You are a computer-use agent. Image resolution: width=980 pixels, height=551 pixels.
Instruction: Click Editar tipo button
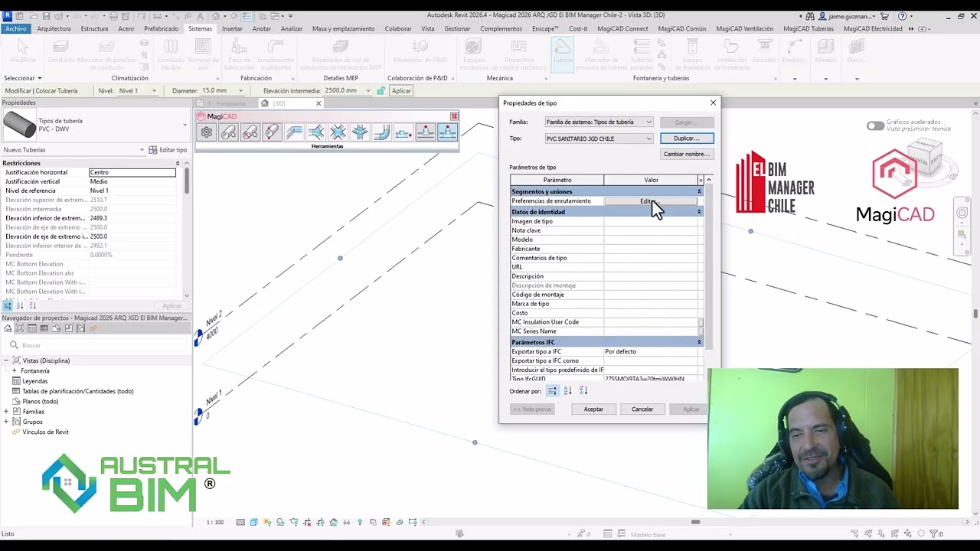(168, 150)
